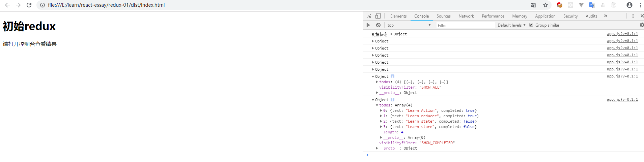Expand the Object next to 初始状态
The height and width of the screenshot is (162, 644).
391,34
